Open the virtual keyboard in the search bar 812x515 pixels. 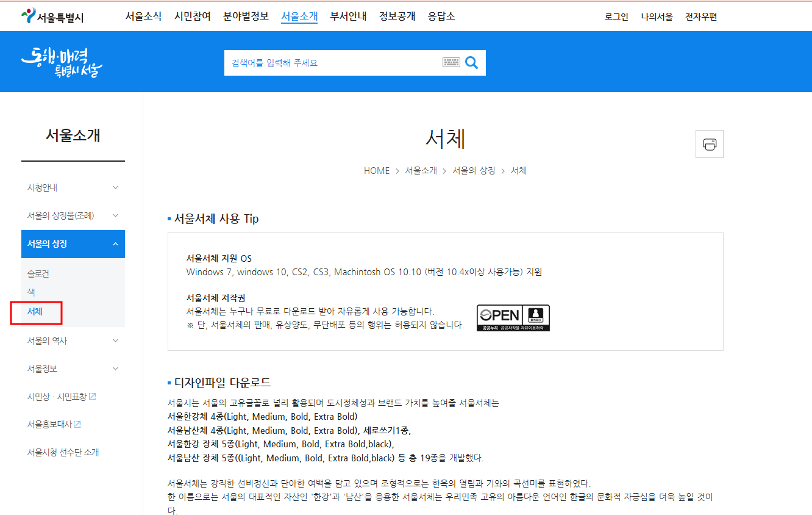tap(451, 62)
